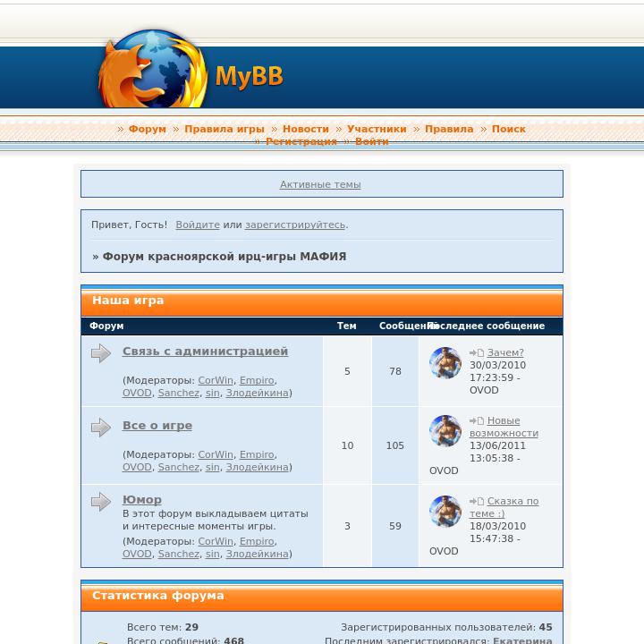Open Регистрация in navigation bar
The height and width of the screenshot is (644, 644).
[x=301, y=141]
